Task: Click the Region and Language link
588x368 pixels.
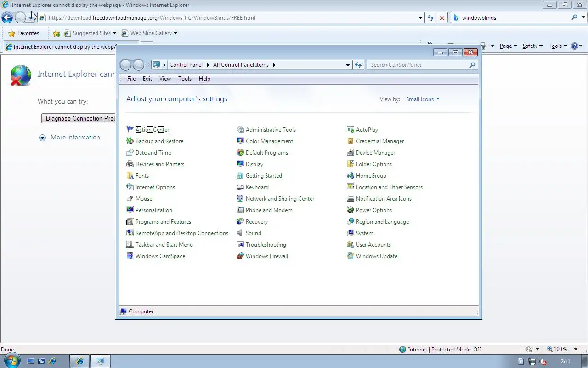Action: tap(382, 222)
